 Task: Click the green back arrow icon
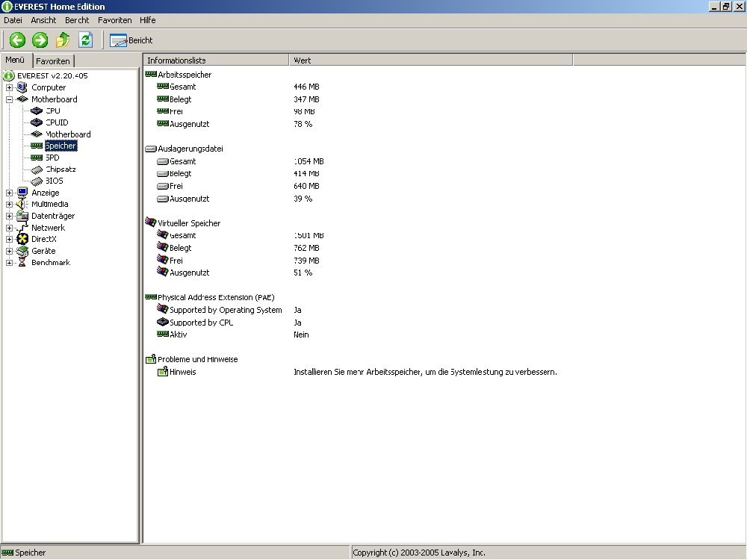point(17,40)
